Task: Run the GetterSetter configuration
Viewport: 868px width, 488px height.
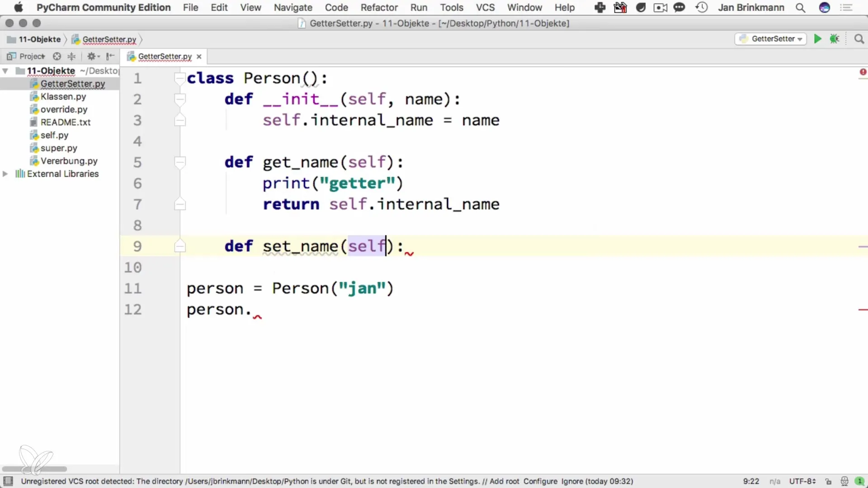Action: [x=817, y=39]
